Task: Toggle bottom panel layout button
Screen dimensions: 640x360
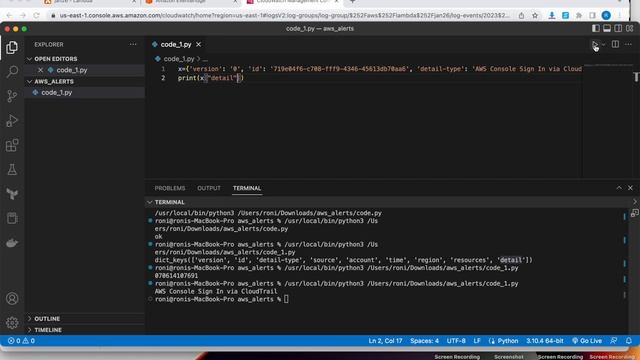Action: tap(607, 29)
